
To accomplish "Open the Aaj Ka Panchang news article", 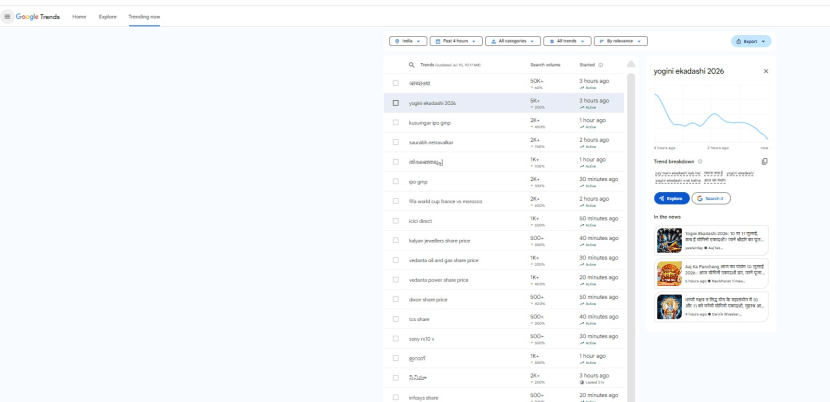I will (x=711, y=273).
